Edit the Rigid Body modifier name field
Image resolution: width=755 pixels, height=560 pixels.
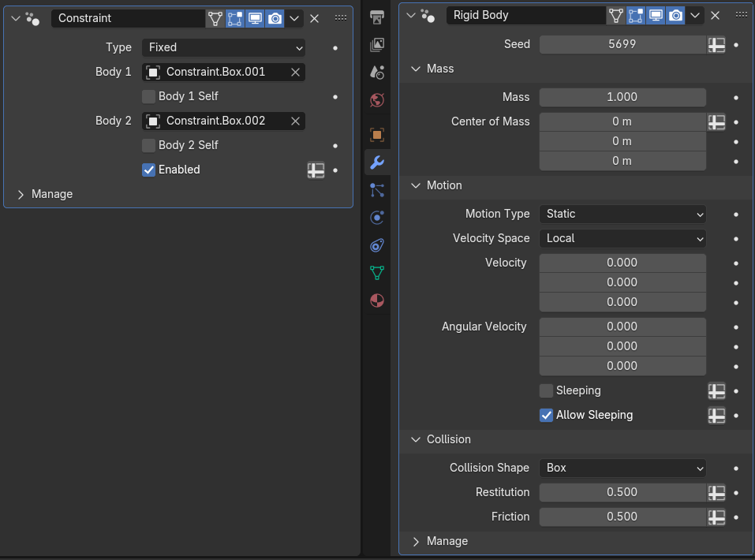coord(525,16)
